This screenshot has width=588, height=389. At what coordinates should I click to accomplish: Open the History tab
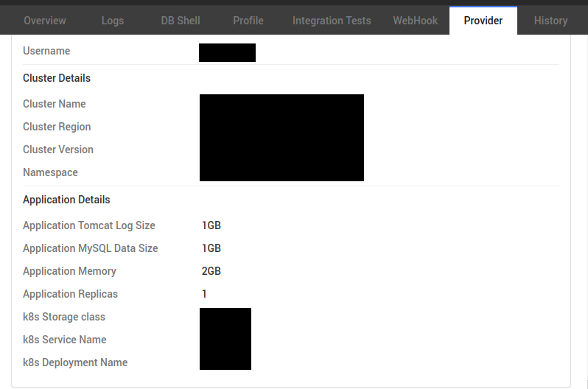[550, 21]
